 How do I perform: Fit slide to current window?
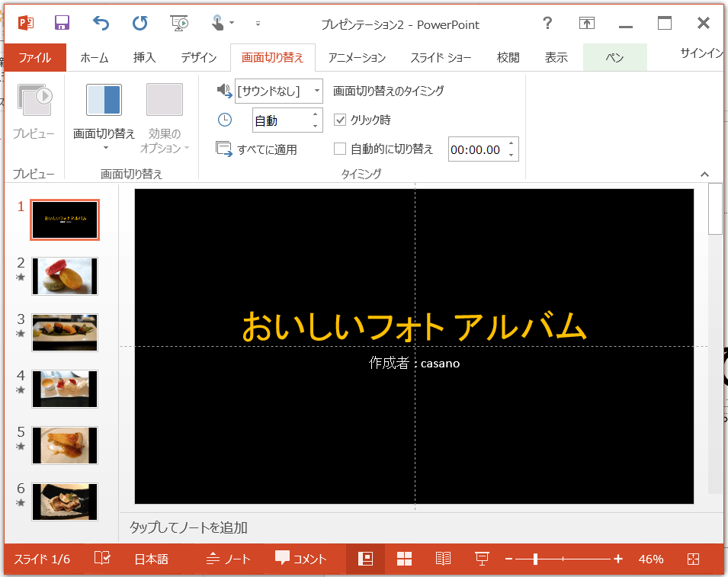(x=693, y=559)
